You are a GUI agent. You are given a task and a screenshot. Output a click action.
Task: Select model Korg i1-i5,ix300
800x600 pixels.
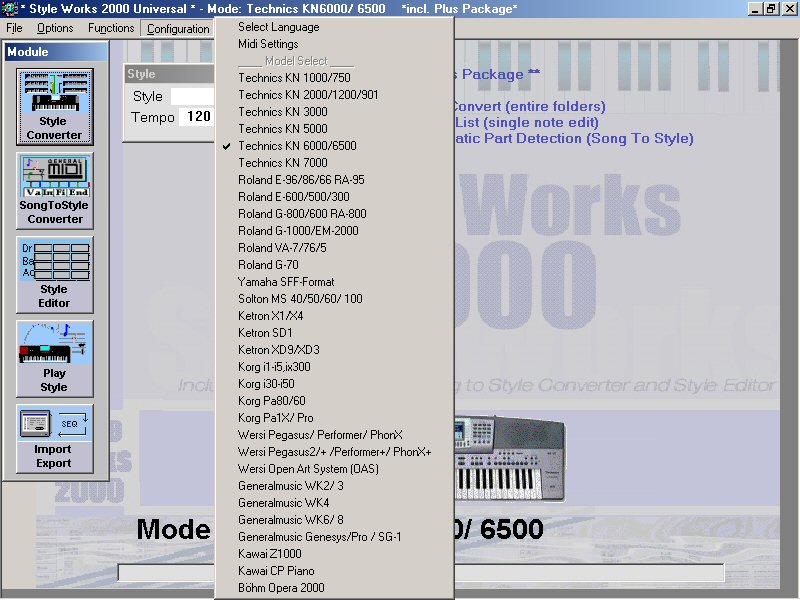pyautogui.click(x=334, y=367)
